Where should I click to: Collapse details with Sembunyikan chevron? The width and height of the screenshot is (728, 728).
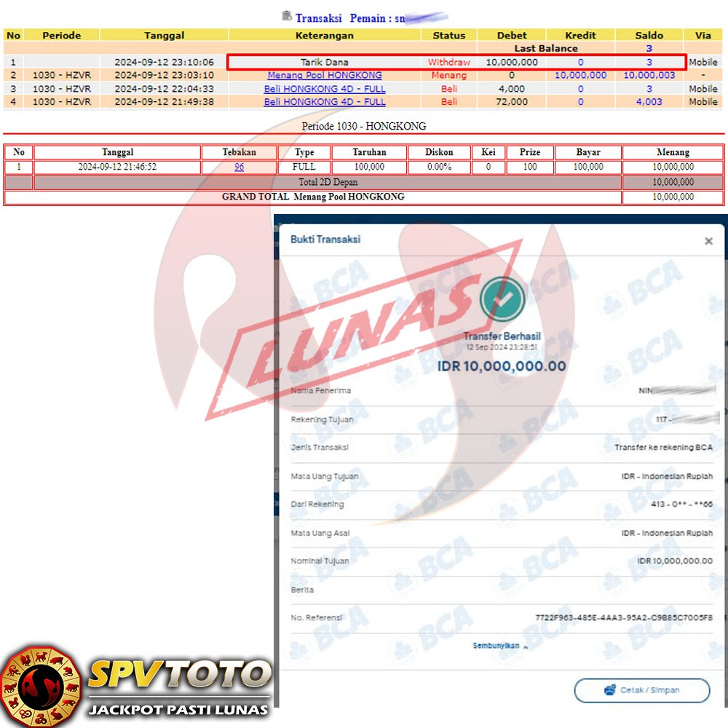pyautogui.click(x=526, y=646)
